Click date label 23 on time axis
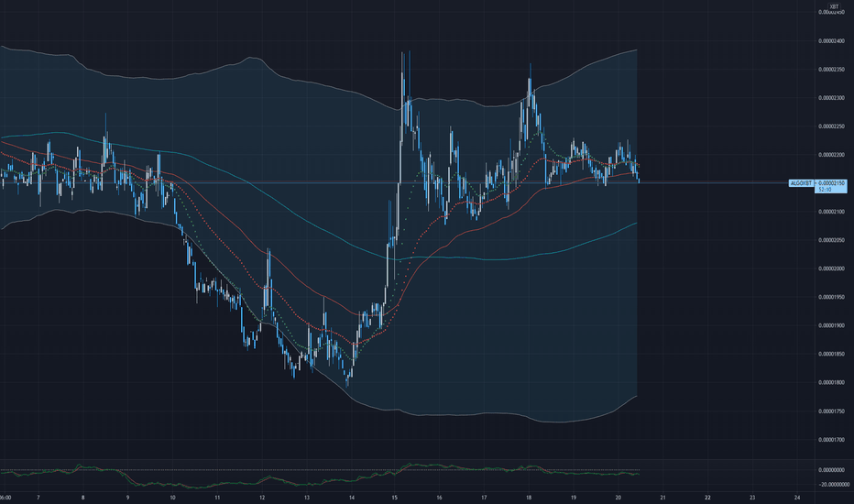The height and width of the screenshot is (504, 854). pyautogui.click(x=752, y=498)
